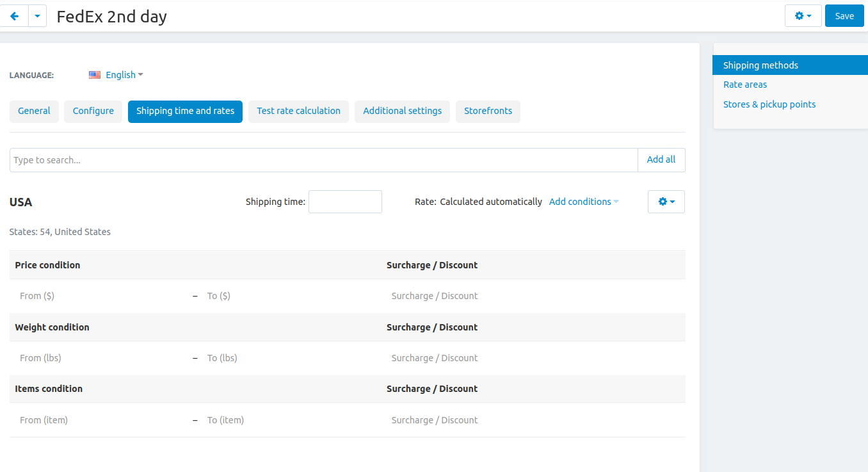Click the Add all button

[x=661, y=160]
